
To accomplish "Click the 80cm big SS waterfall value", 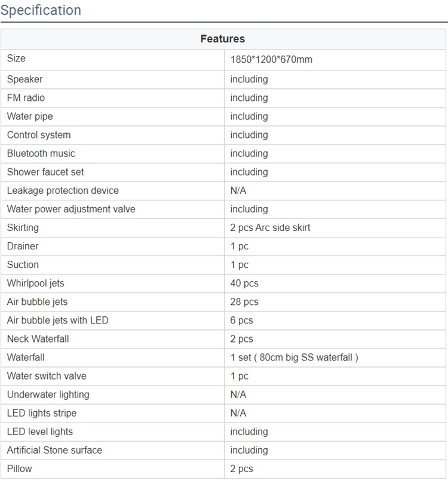I will point(294,357).
